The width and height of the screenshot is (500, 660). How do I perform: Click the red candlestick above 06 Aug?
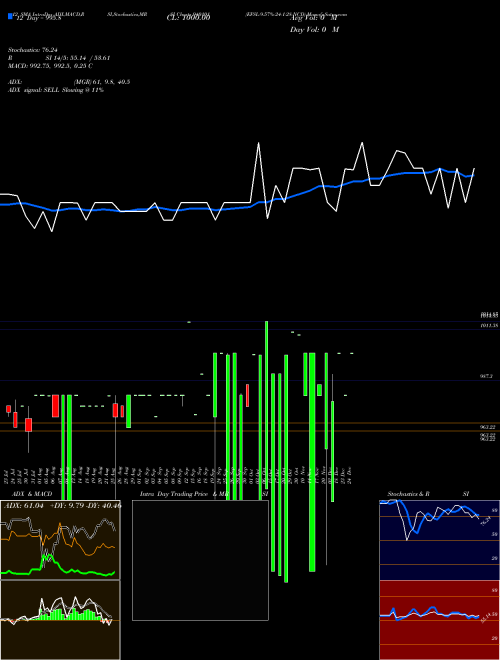[x=55, y=406]
